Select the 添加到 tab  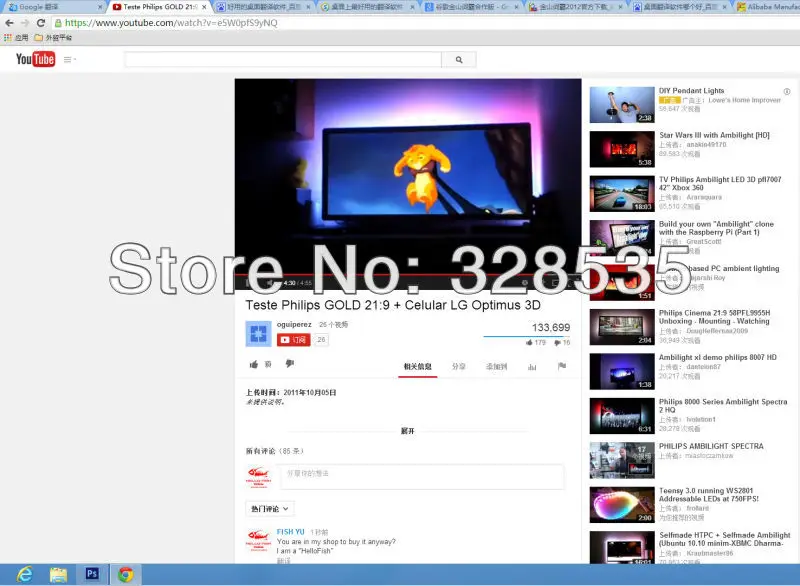pos(496,367)
